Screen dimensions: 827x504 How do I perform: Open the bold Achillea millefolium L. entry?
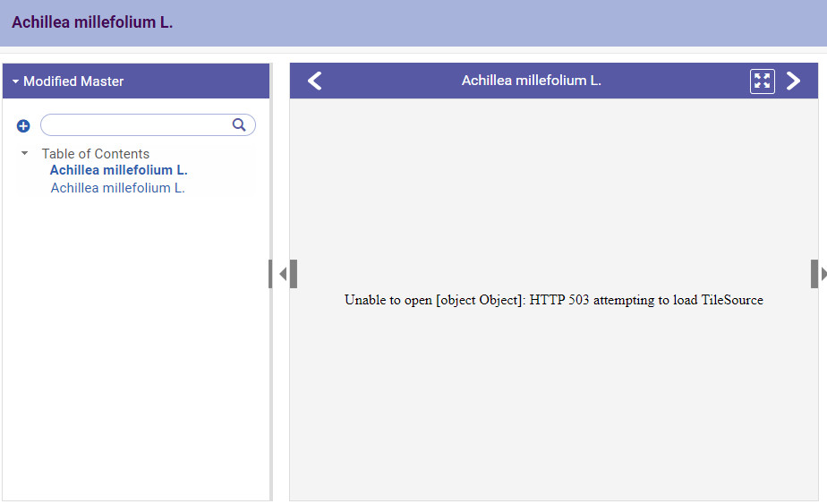[119, 170]
